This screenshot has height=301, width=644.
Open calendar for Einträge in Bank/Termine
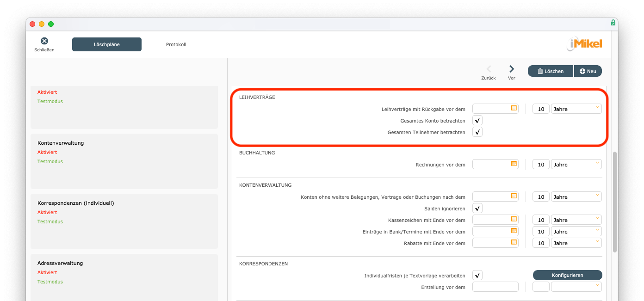(514, 231)
